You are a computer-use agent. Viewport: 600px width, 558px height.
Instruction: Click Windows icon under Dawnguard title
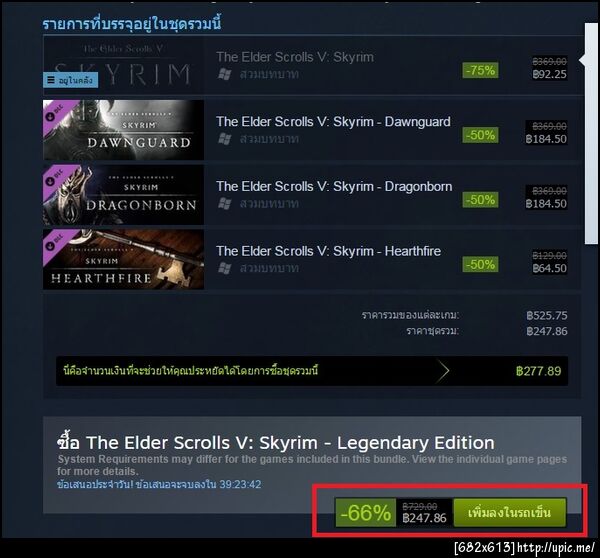(x=225, y=139)
